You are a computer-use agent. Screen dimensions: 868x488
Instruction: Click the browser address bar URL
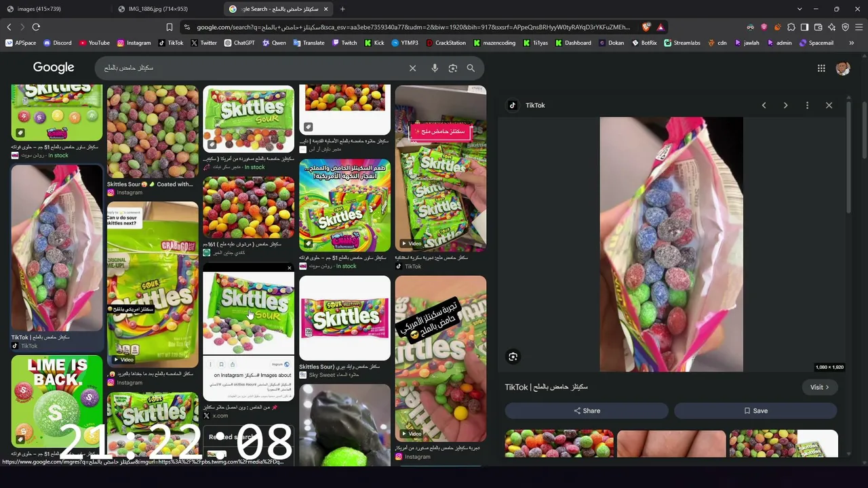(x=413, y=27)
